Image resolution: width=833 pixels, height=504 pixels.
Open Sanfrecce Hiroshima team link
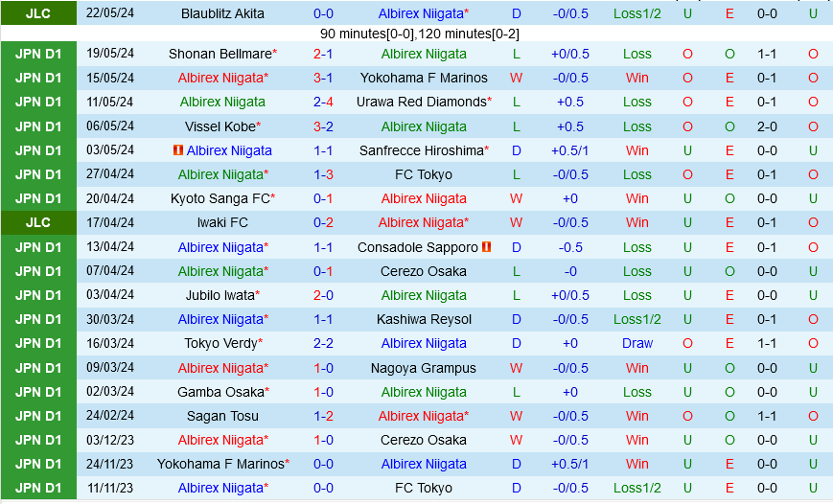[421, 150]
